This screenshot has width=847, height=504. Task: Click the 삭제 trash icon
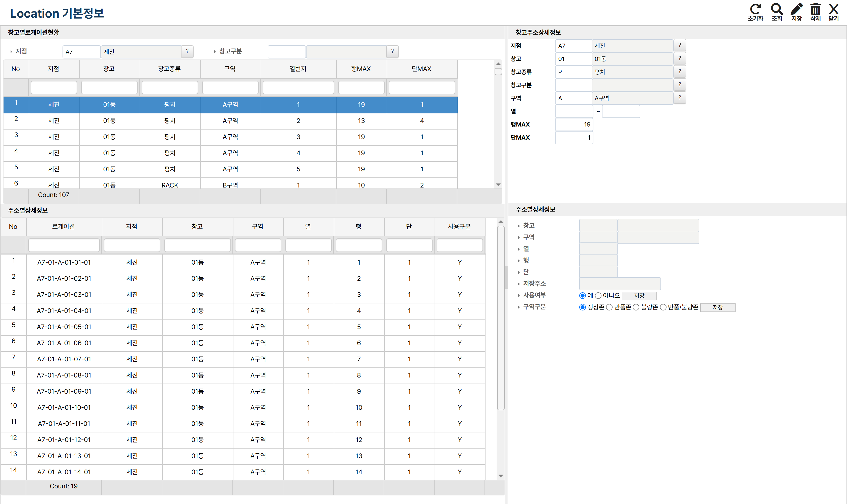tap(815, 10)
